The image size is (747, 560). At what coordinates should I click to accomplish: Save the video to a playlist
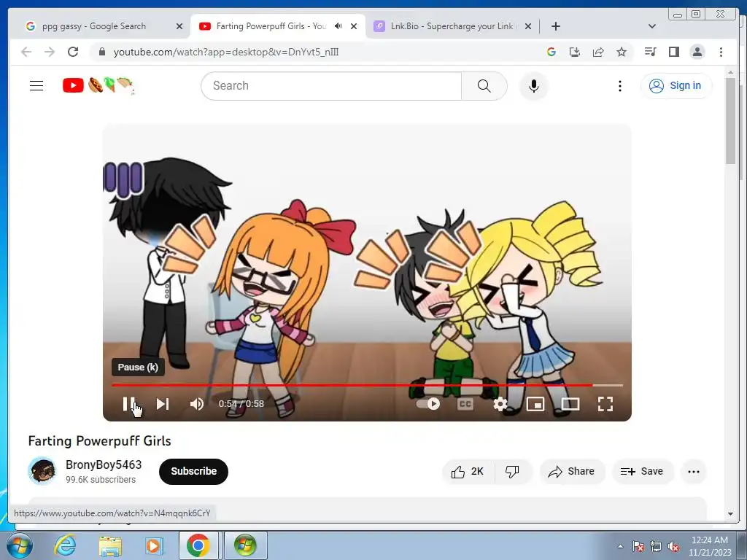pyautogui.click(x=642, y=472)
